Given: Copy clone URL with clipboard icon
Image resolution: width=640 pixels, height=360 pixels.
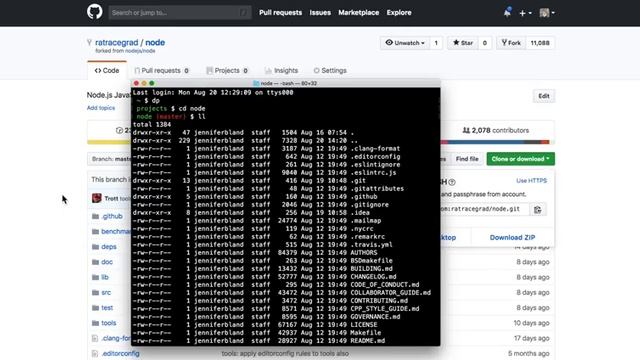Looking at the screenshot, I should [538, 209].
